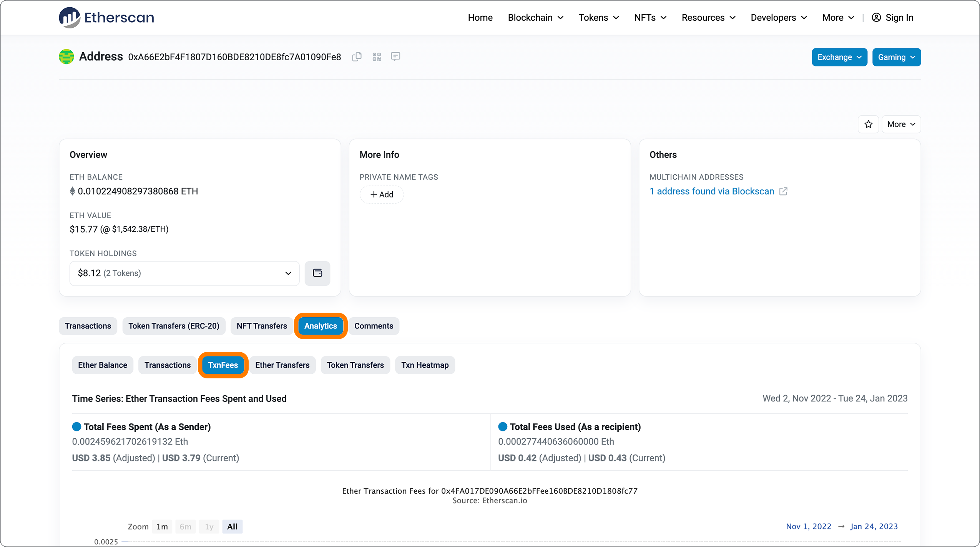Open the QR code icon for address
Image resolution: width=980 pixels, height=547 pixels.
377,57
